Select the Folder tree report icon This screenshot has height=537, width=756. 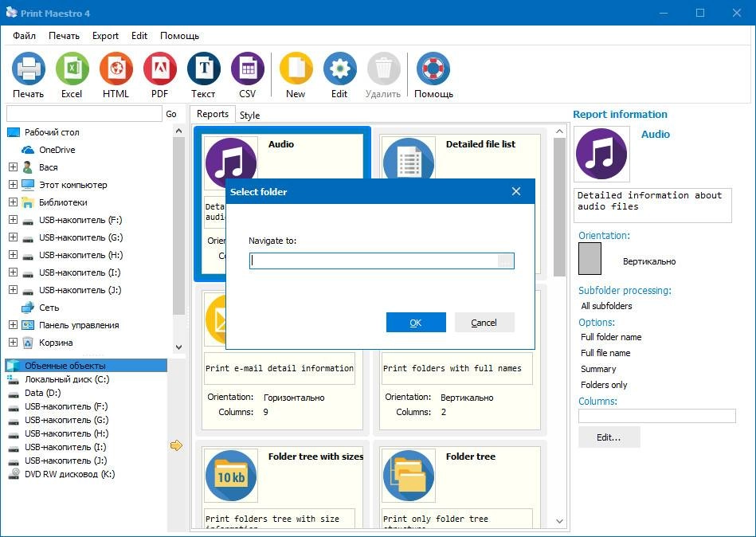point(409,476)
